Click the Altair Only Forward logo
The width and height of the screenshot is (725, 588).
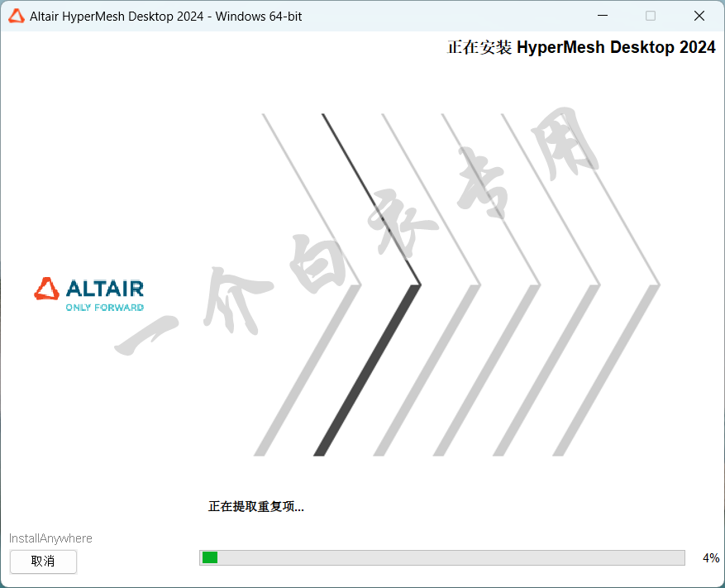[x=88, y=294]
